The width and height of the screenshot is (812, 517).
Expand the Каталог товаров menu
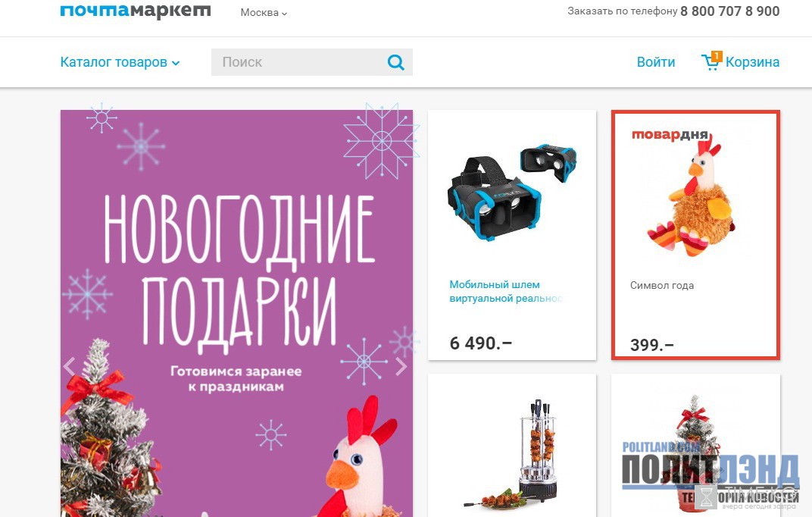pyautogui.click(x=120, y=62)
